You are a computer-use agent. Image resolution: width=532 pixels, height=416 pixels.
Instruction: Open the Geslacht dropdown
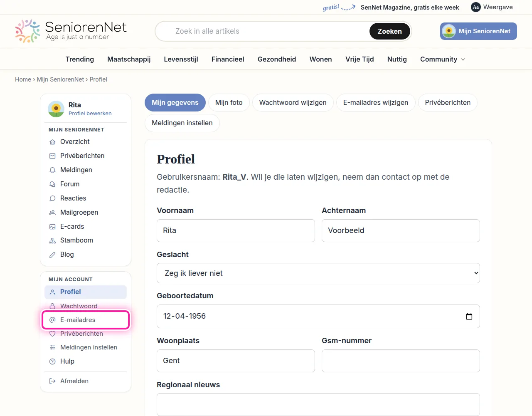(318, 273)
